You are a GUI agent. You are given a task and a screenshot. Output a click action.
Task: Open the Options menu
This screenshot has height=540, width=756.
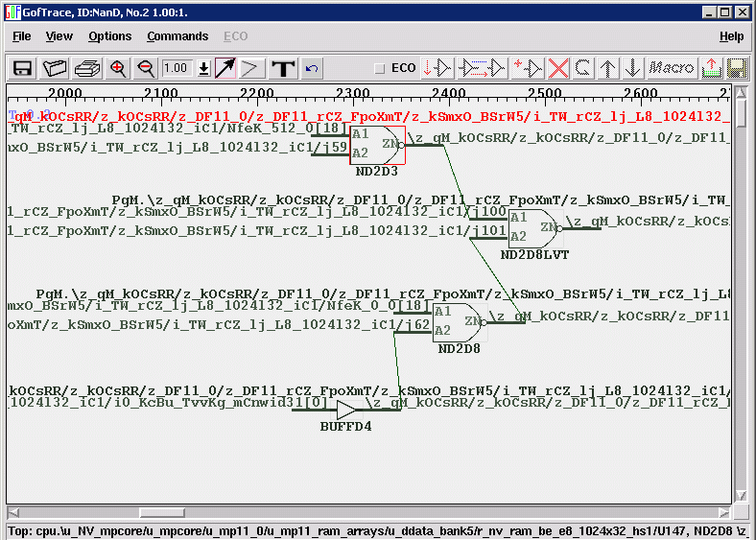[110, 36]
